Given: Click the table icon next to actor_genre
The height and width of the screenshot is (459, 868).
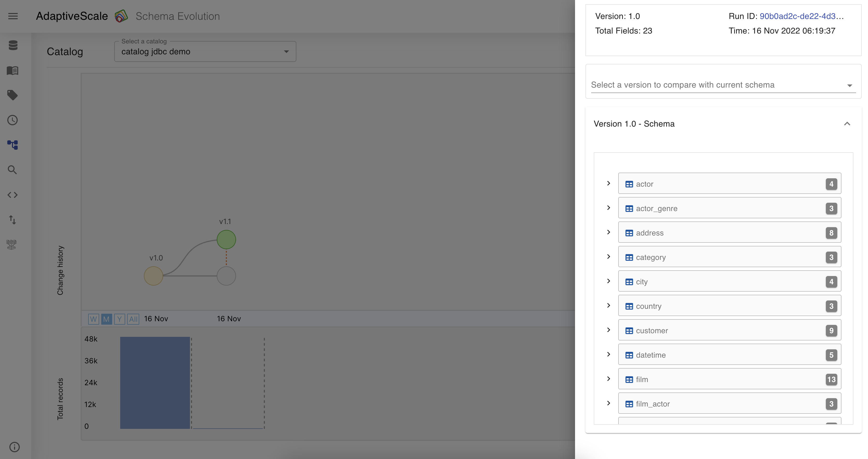Looking at the screenshot, I should click(x=629, y=209).
